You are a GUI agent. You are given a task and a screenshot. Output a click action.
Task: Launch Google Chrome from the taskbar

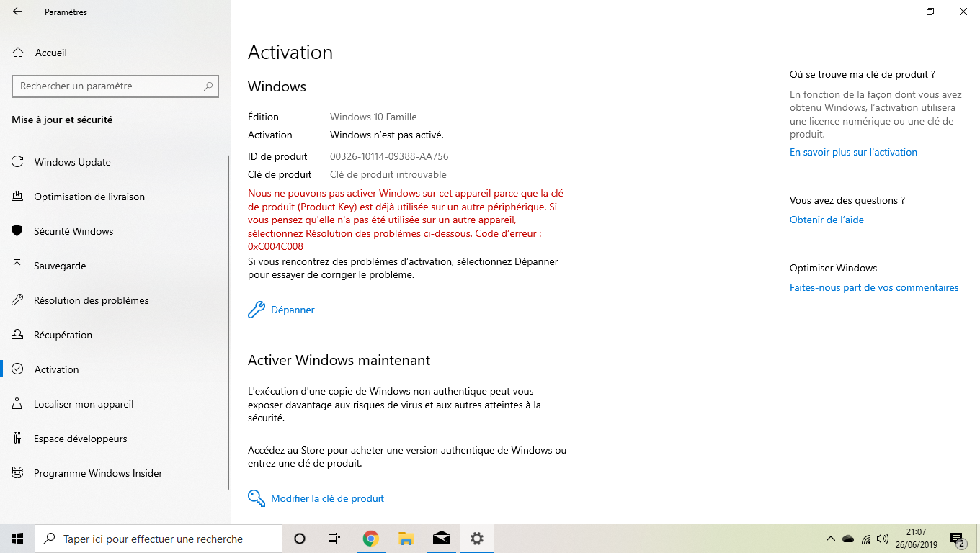tap(370, 539)
